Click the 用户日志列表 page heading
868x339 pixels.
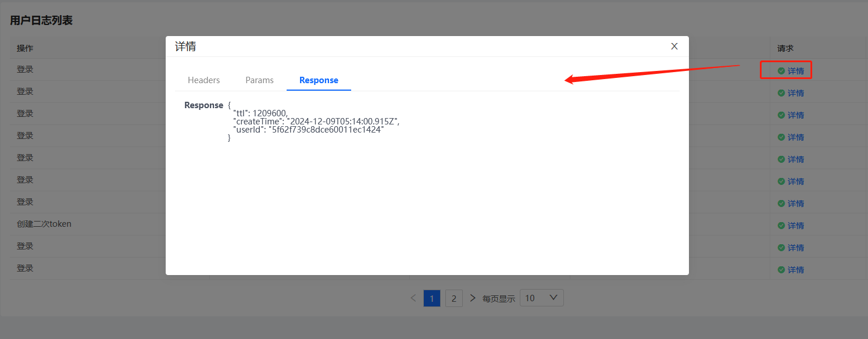[41, 20]
